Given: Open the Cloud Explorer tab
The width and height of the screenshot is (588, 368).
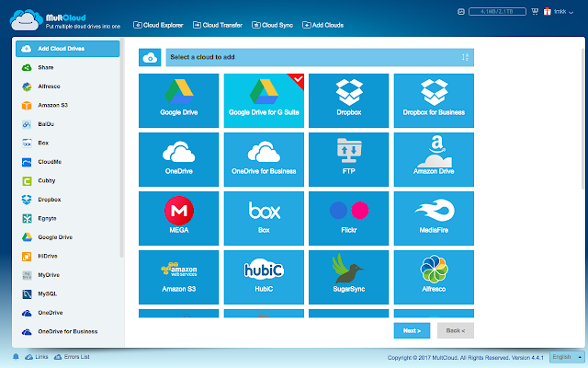Looking at the screenshot, I should point(158,25).
